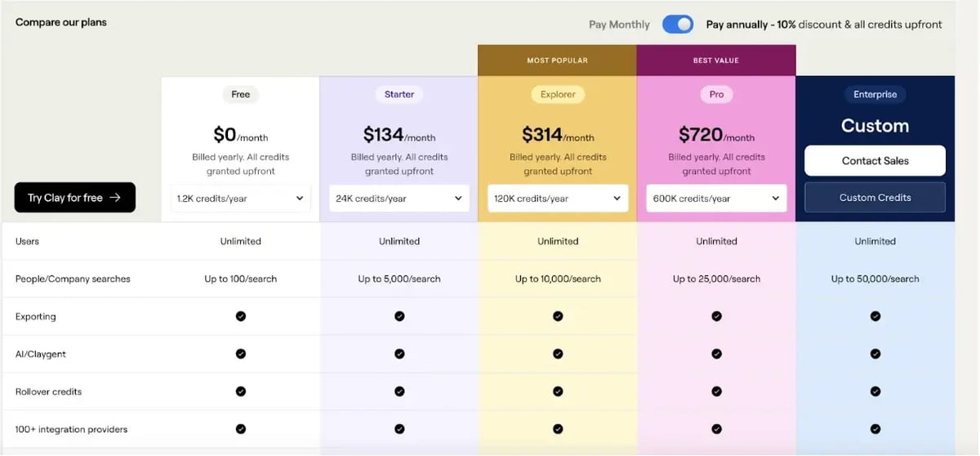Viewport: 980px width, 456px height.
Task: Open the 600K credits/year dropdown
Action: click(716, 199)
